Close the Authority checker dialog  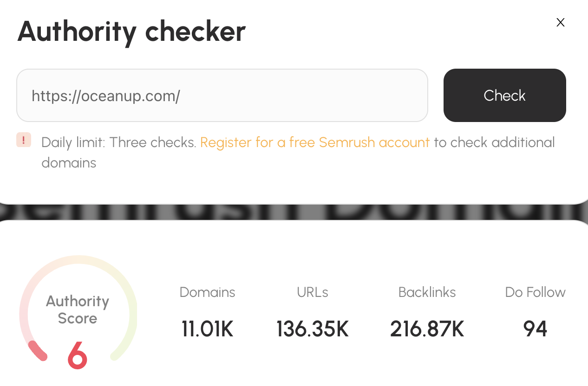[x=560, y=22]
